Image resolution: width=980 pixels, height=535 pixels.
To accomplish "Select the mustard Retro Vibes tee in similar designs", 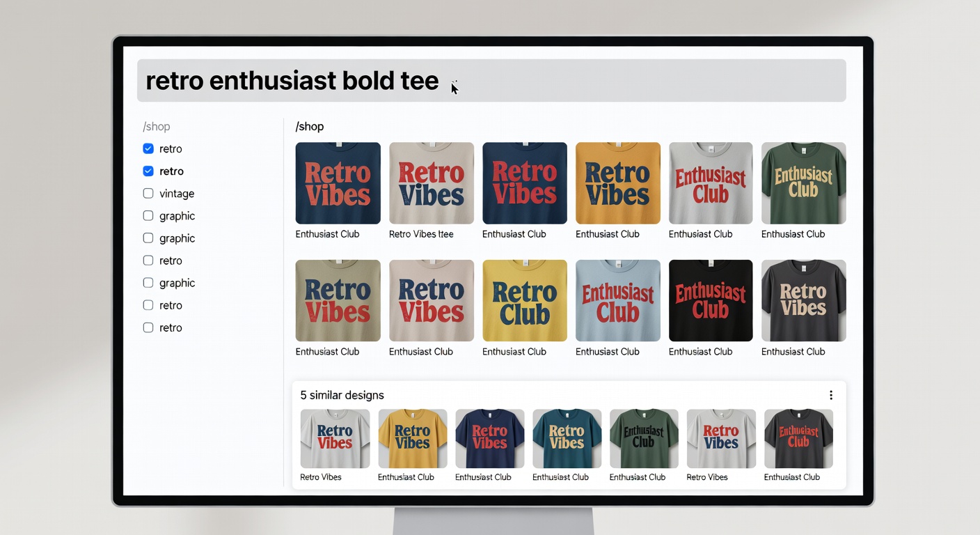I will point(413,439).
